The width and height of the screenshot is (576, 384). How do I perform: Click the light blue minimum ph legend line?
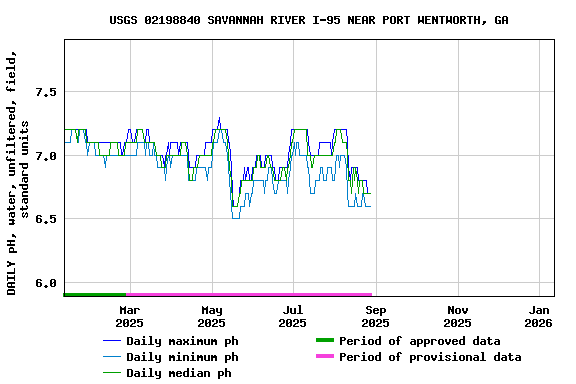point(112,357)
